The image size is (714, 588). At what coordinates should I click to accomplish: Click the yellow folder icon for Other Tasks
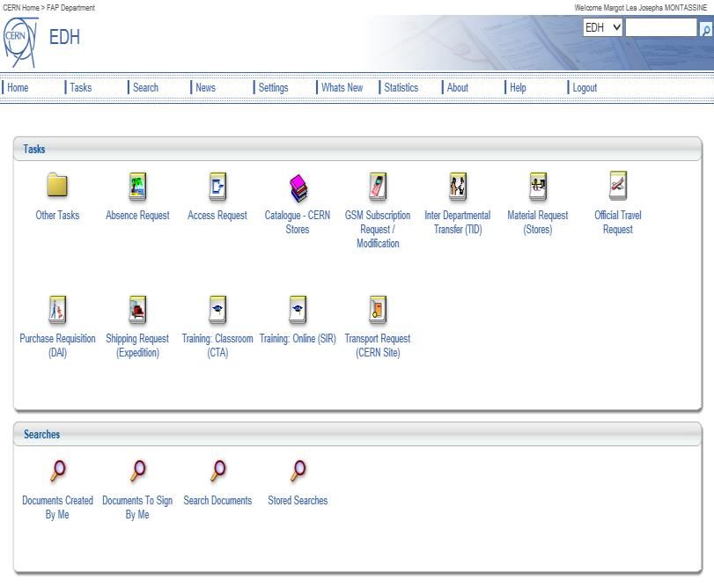click(x=57, y=185)
